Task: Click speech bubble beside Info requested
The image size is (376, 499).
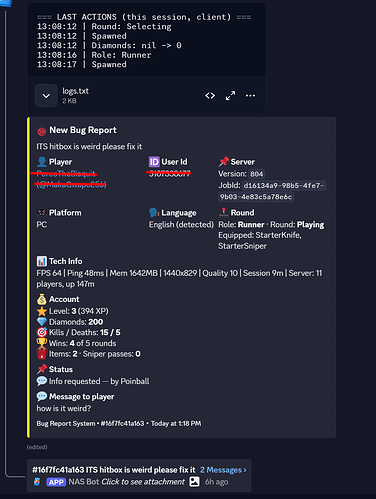Action: 42,381
